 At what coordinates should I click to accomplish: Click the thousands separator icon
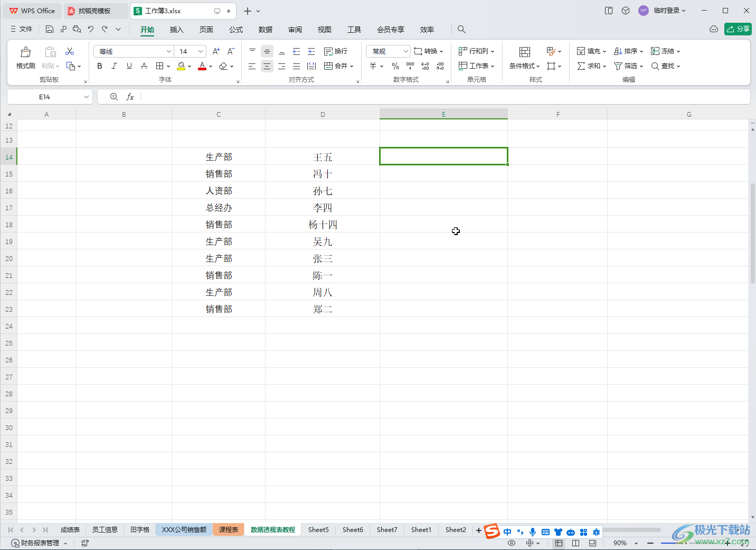tap(410, 66)
